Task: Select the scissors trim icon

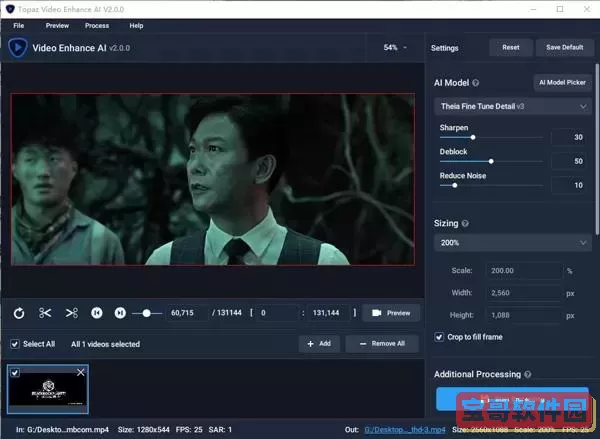Action: point(45,313)
